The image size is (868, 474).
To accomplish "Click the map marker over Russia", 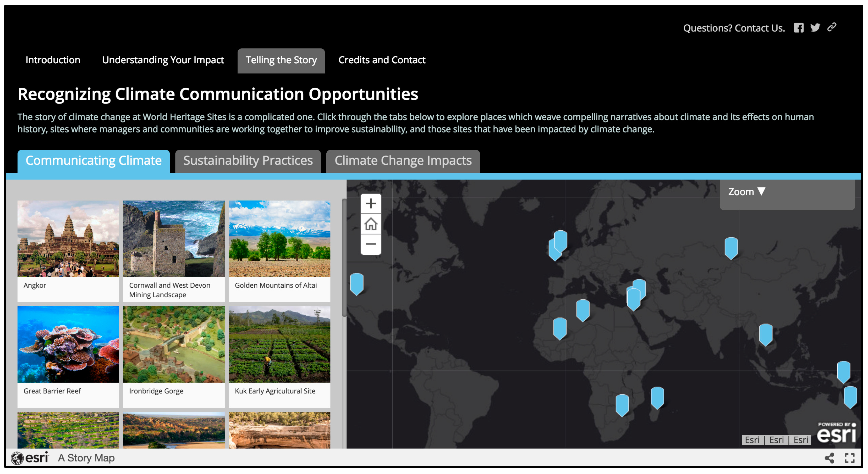I will tap(731, 247).
